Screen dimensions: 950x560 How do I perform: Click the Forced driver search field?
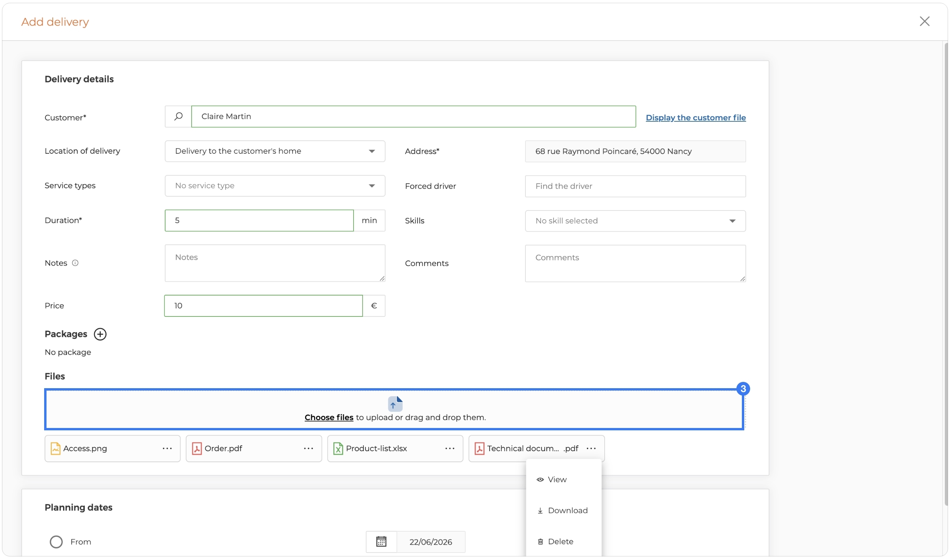coord(635,186)
